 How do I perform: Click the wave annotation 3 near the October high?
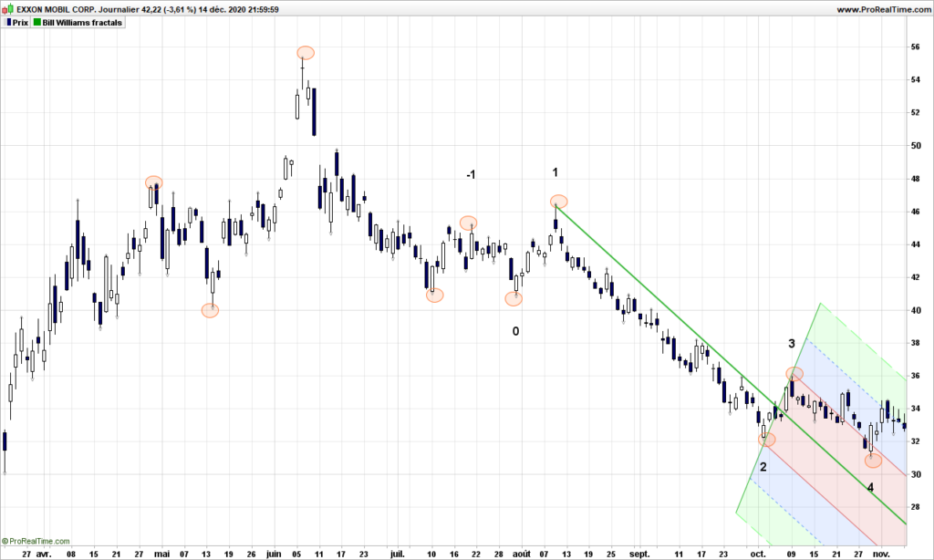[x=792, y=343]
